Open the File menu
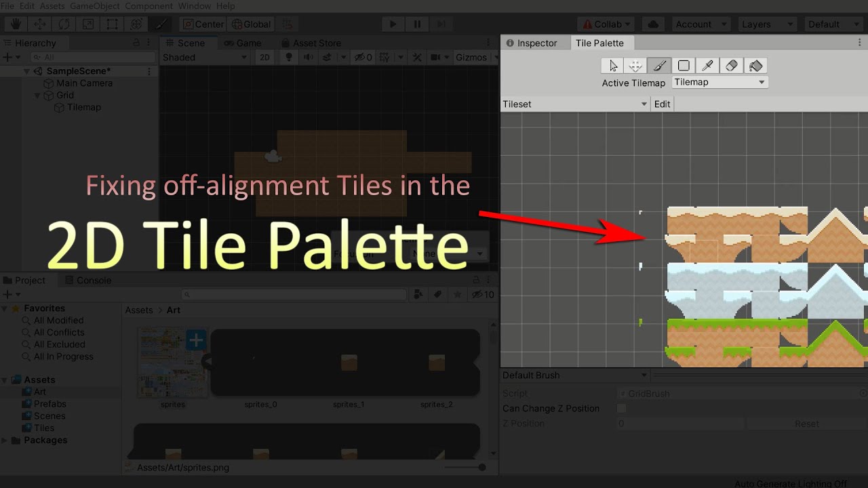 pyautogui.click(x=7, y=6)
